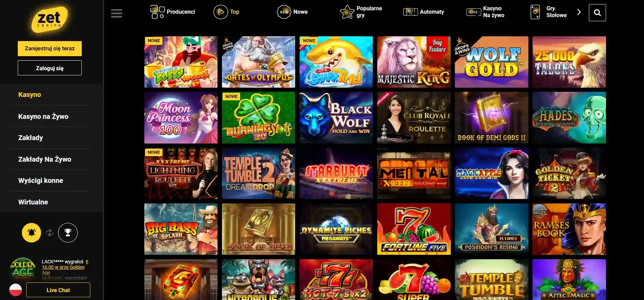
Task: Open the Wolf Gold game thumbnail
Action: click(x=491, y=62)
